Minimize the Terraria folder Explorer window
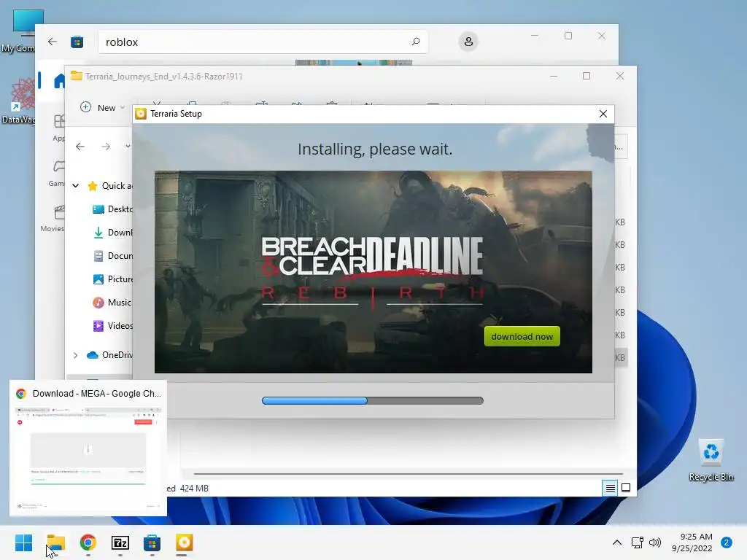Image resolution: width=747 pixels, height=560 pixels. [554, 76]
